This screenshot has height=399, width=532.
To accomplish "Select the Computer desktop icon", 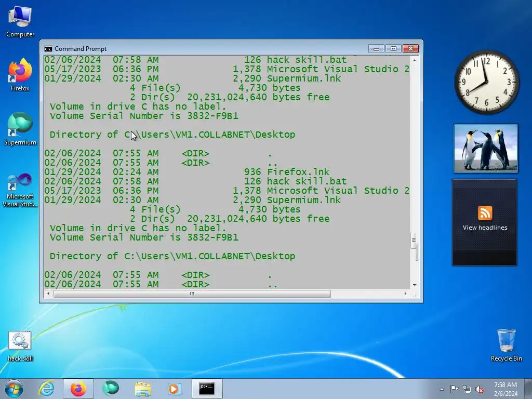I will 20,22.
